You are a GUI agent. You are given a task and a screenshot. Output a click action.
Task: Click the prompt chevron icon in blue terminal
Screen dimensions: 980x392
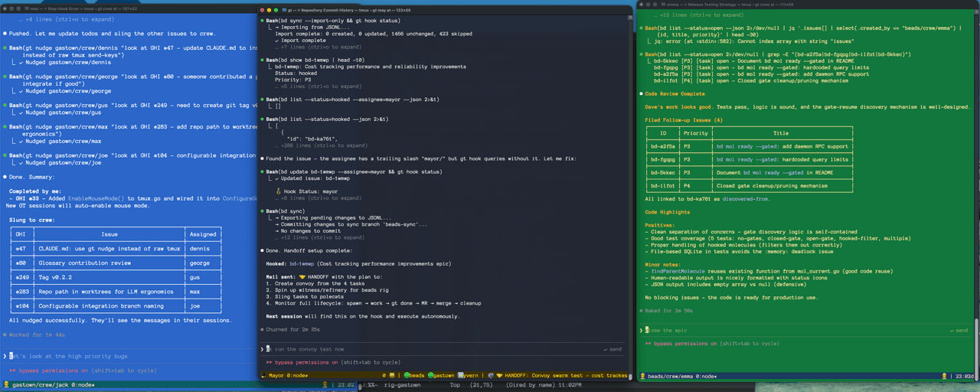click(5, 356)
